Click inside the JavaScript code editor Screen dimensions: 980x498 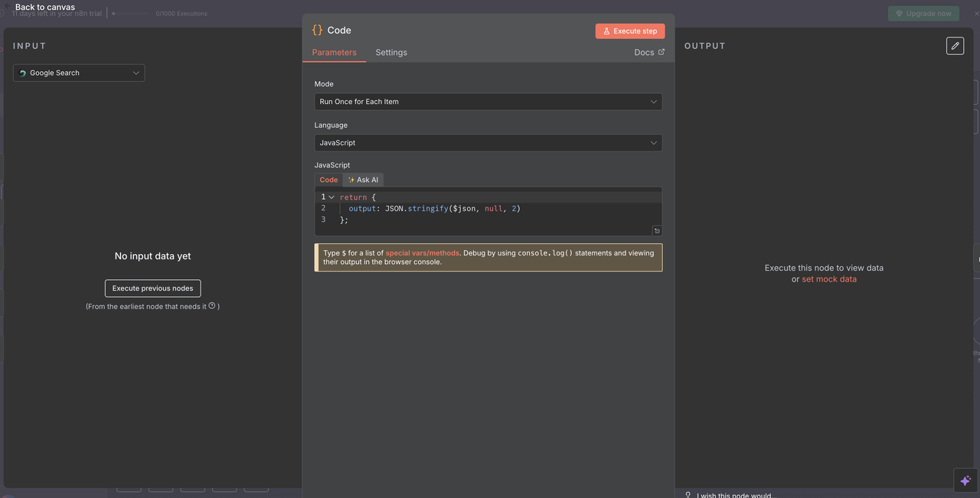click(488, 211)
